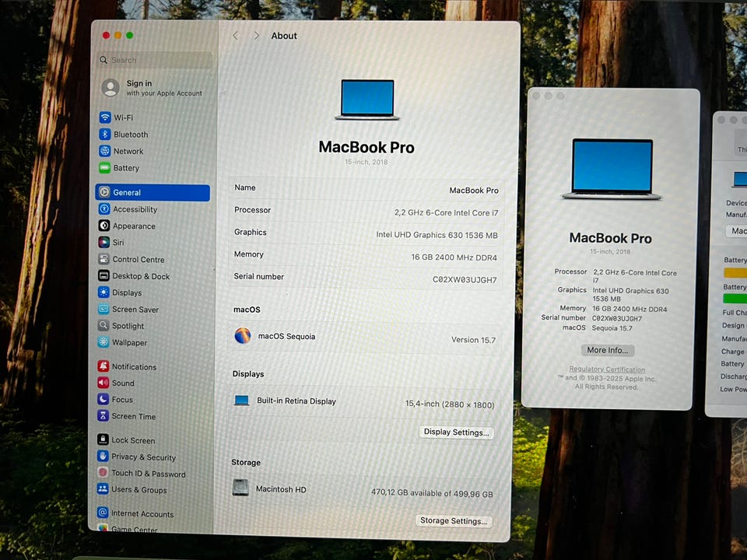Open the Sound speaker icon
The width and height of the screenshot is (747, 560).
(x=103, y=383)
